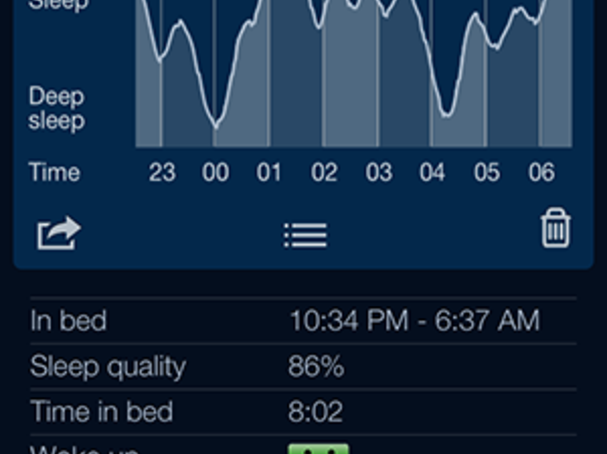Tap the 02 hour label under the graph
The height and width of the screenshot is (454, 607).
324,173
